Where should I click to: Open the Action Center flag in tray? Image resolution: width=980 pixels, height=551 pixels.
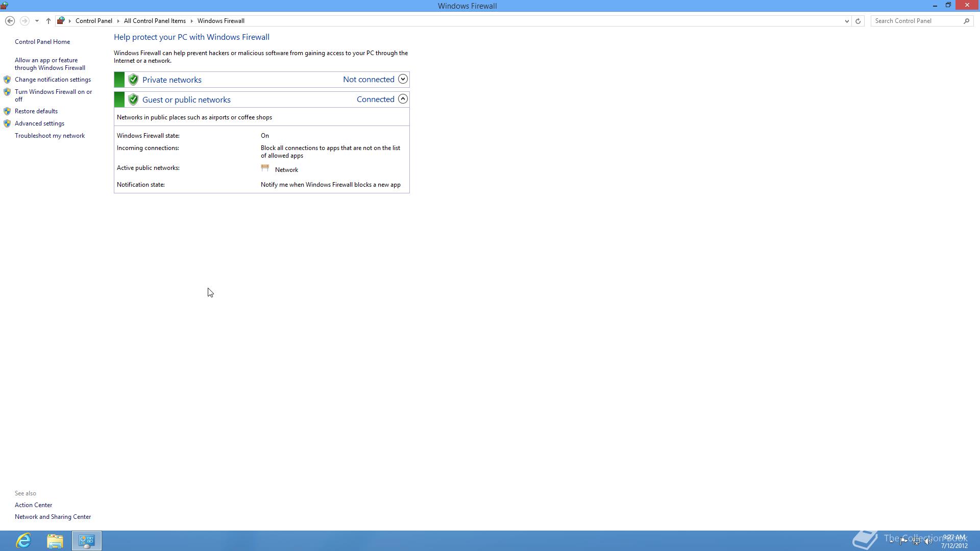903,541
